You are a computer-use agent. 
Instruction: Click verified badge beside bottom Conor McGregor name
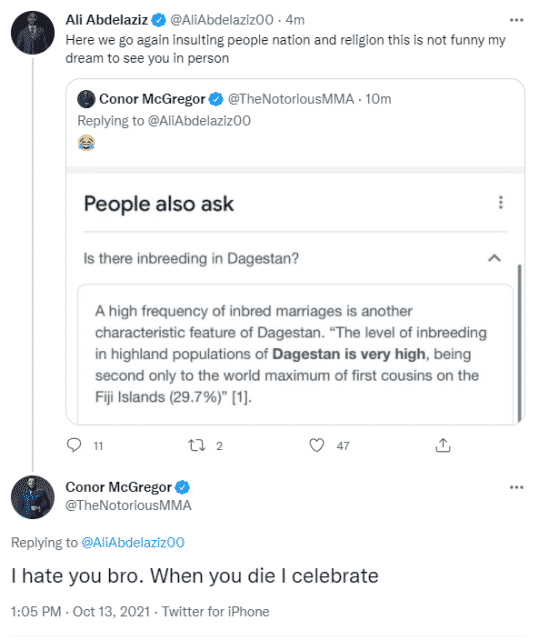182,487
